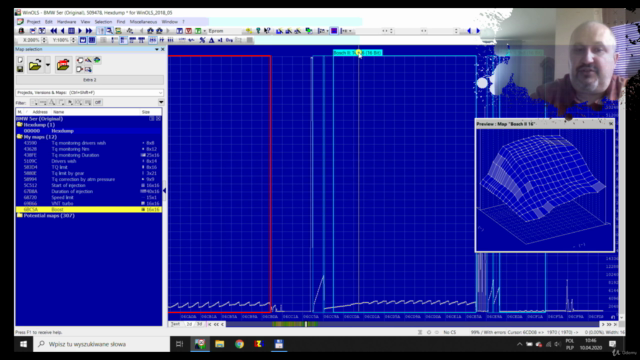Sort map list by Size column
640x360 pixels.
[x=146, y=112]
